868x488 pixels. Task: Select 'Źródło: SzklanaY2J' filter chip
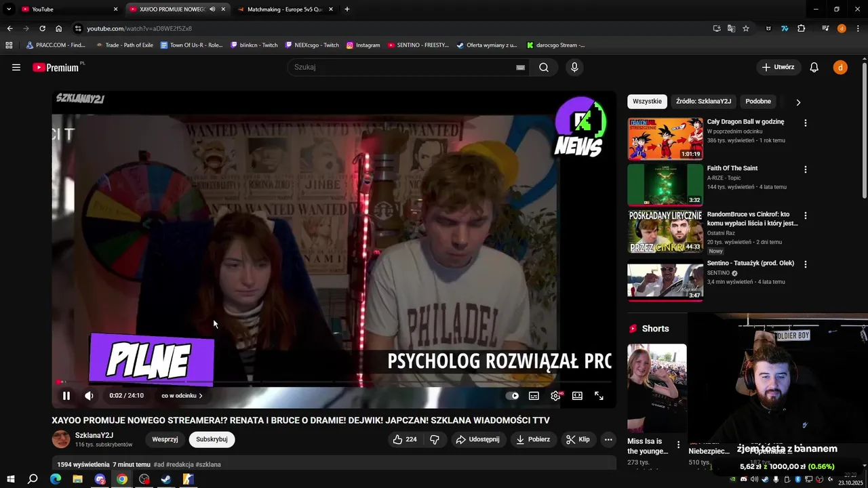pyautogui.click(x=703, y=102)
